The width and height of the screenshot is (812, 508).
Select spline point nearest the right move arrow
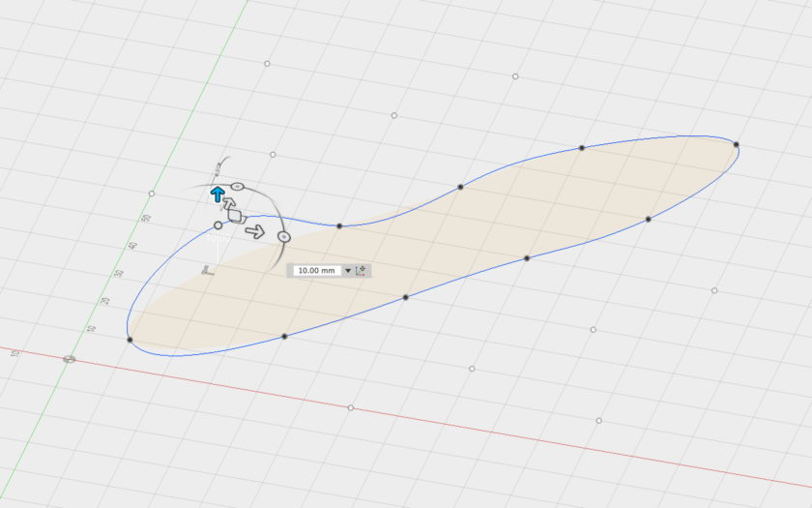pyautogui.click(x=339, y=225)
